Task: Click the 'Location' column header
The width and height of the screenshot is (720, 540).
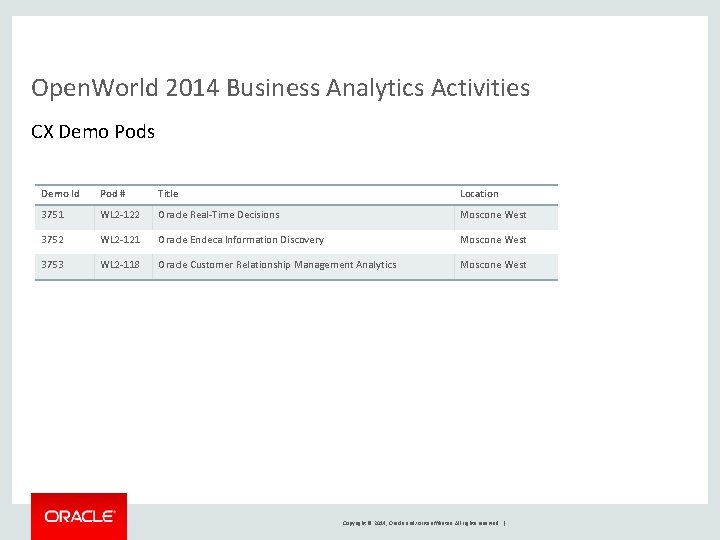Action: click(x=479, y=194)
